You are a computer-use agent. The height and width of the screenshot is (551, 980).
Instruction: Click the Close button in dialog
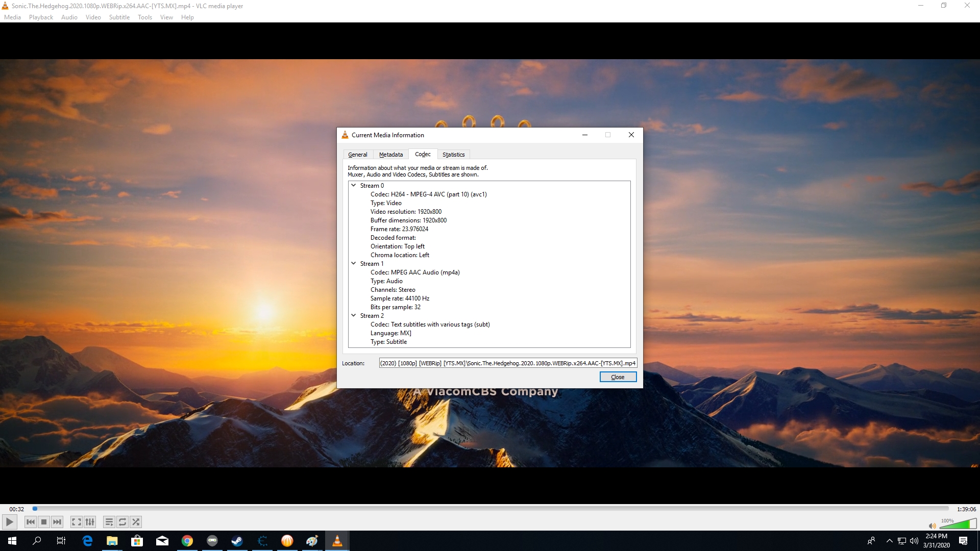pos(618,377)
